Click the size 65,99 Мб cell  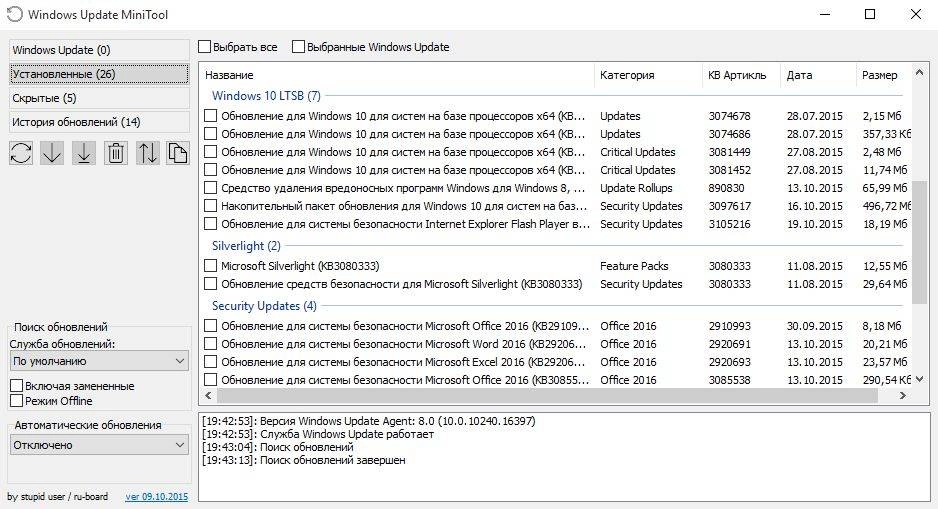(x=885, y=188)
